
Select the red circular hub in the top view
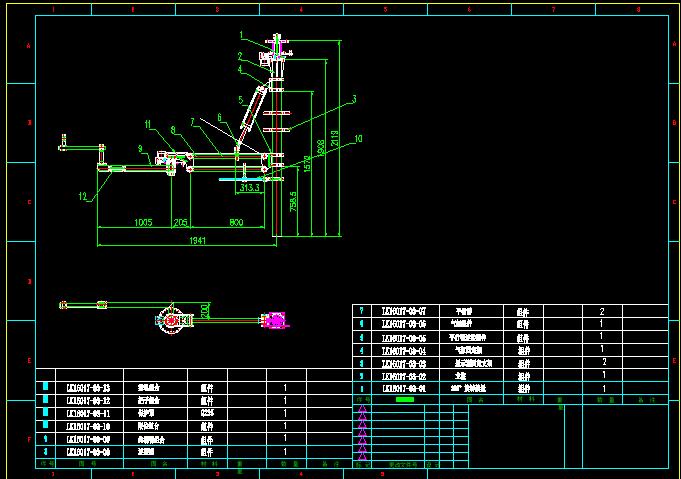pos(171,321)
